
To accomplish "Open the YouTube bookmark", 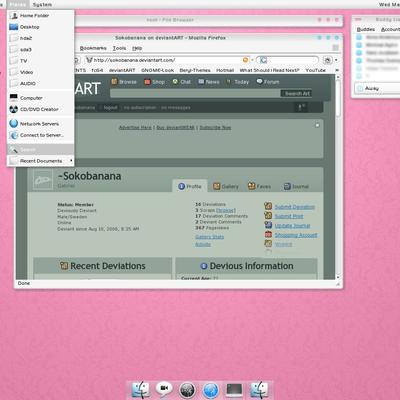I will coord(315,70).
